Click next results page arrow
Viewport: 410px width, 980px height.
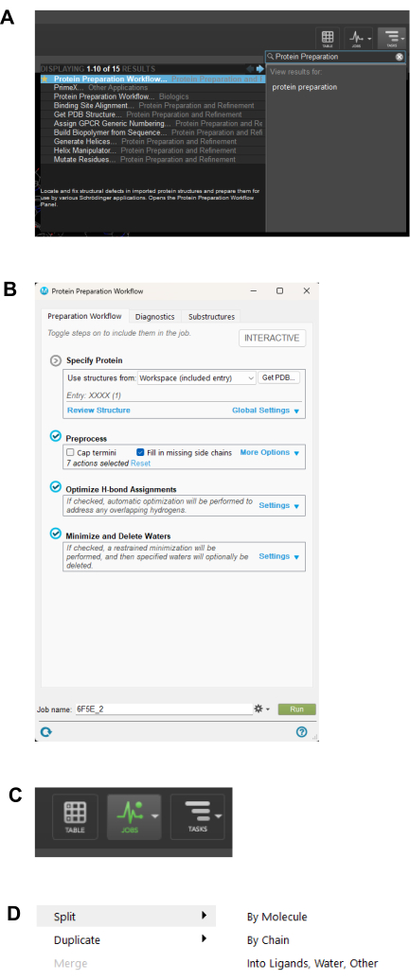click(x=259, y=68)
